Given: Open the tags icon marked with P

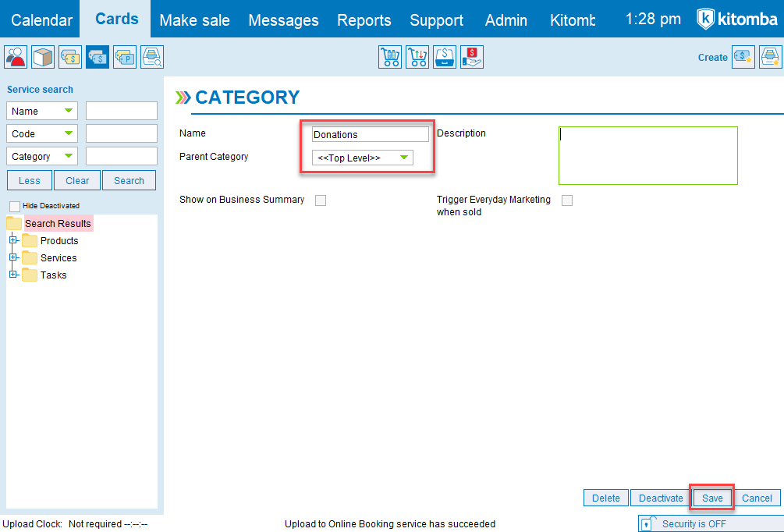Looking at the screenshot, I should (x=125, y=57).
